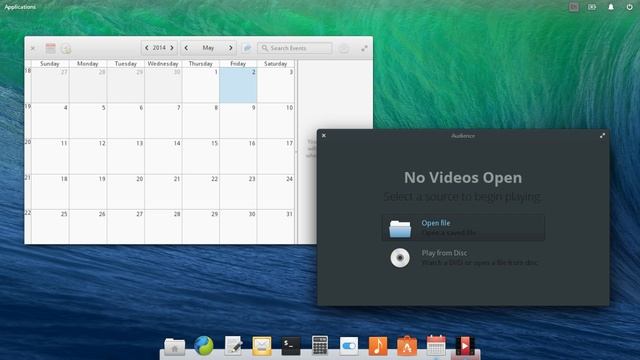Screen dimensions: 640x360
Task: Close the Audience window
Action: pos(324,136)
